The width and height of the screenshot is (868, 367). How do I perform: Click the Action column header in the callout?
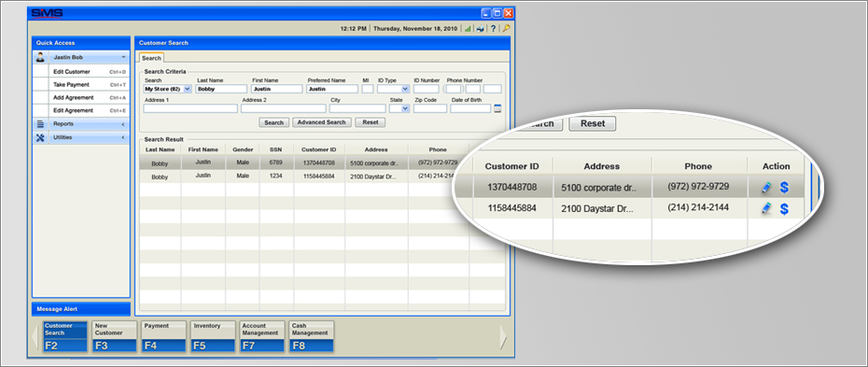pyautogui.click(x=777, y=166)
